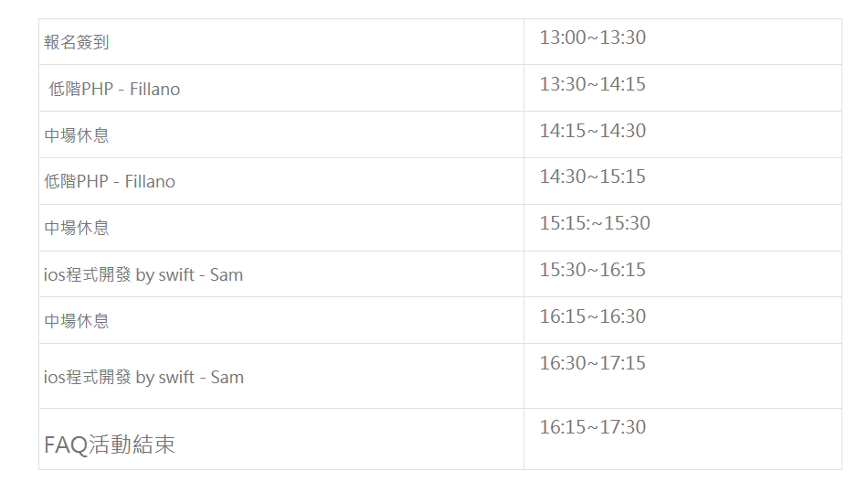Select the 16:15~16:30 time cell
Screen dimensions: 868x482
pyautogui.click(x=683, y=320)
